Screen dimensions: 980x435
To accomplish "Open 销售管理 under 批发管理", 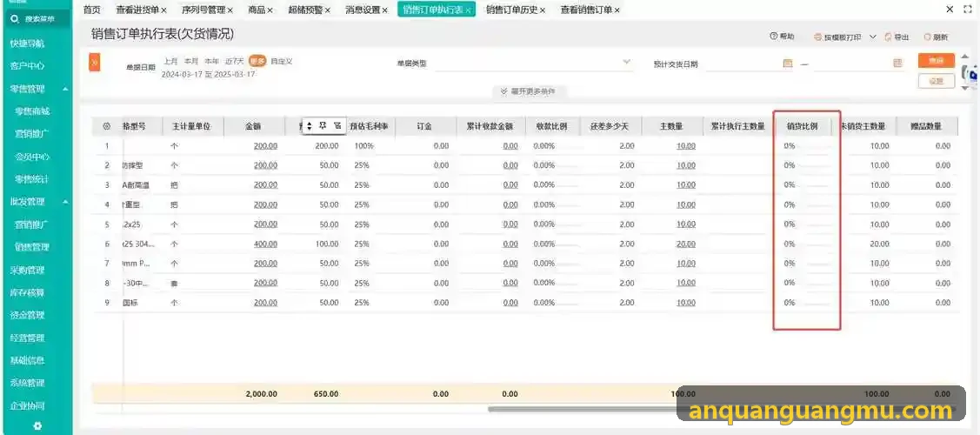I will 32,247.
